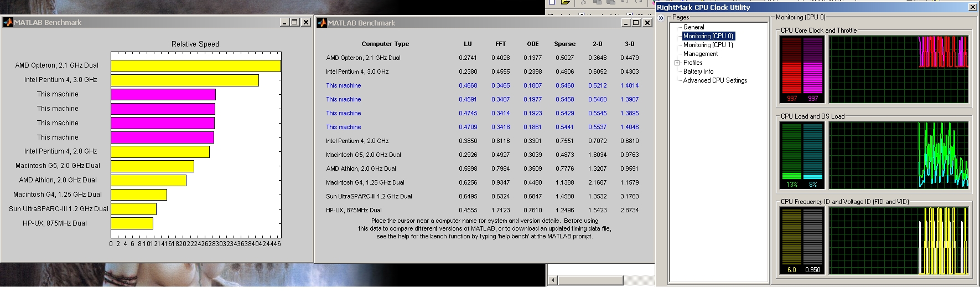The height and width of the screenshot is (291, 980).
Task: Close the Relative Speed chart window
Action: [305, 22]
